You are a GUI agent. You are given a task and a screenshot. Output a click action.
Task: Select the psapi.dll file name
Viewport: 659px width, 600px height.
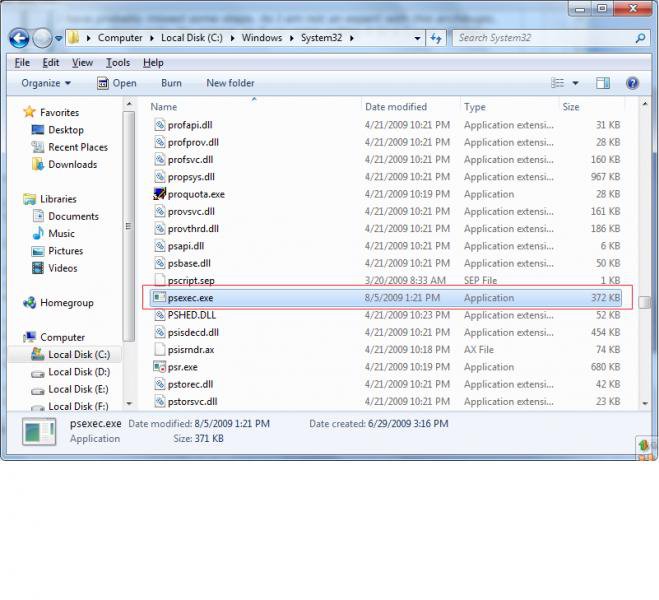coord(186,246)
